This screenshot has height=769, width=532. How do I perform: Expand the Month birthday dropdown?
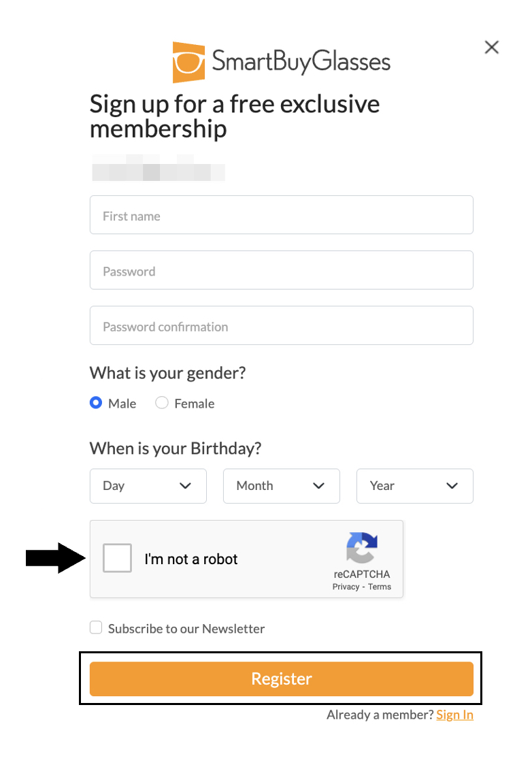click(281, 486)
